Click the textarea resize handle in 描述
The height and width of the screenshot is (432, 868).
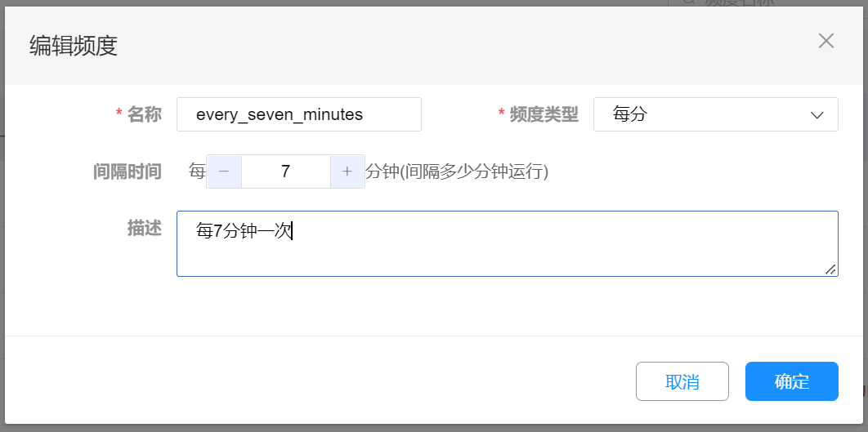[x=830, y=269]
